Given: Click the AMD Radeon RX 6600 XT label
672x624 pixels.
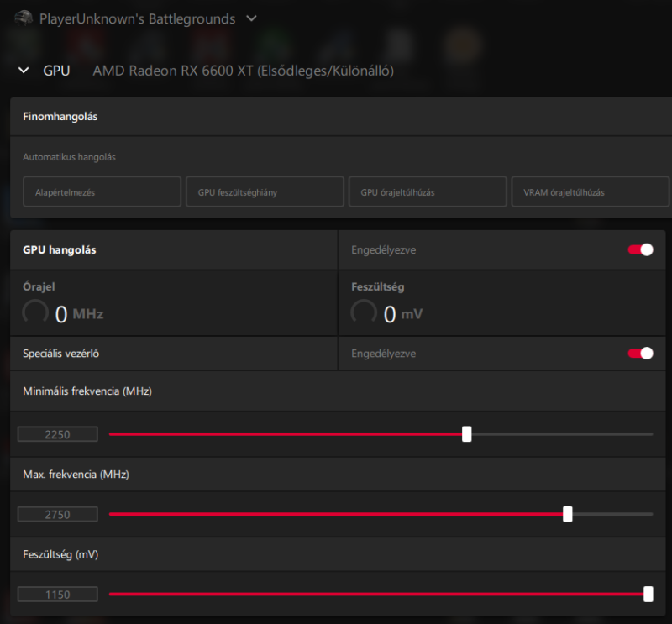Looking at the screenshot, I should [244, 71].
